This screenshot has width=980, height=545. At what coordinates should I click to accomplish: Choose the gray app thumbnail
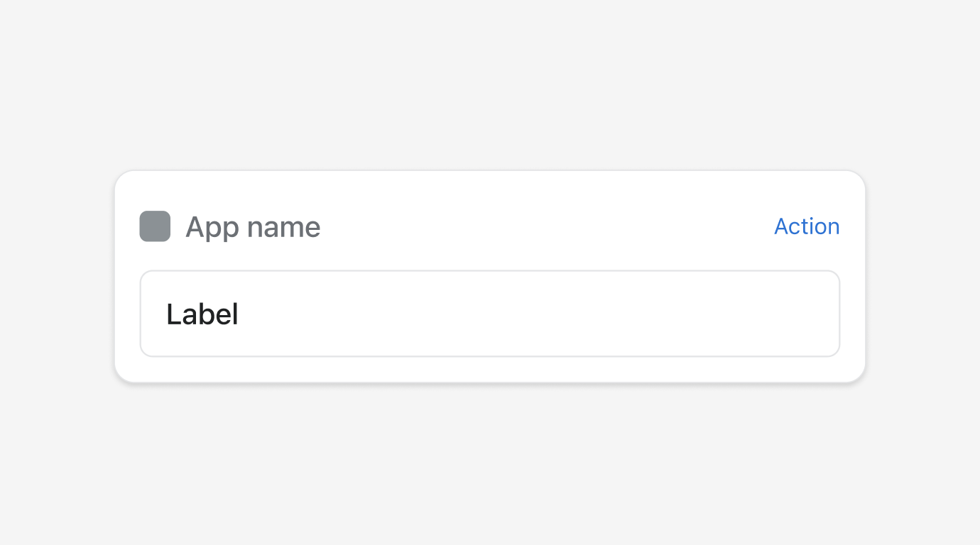click(155, 226)
